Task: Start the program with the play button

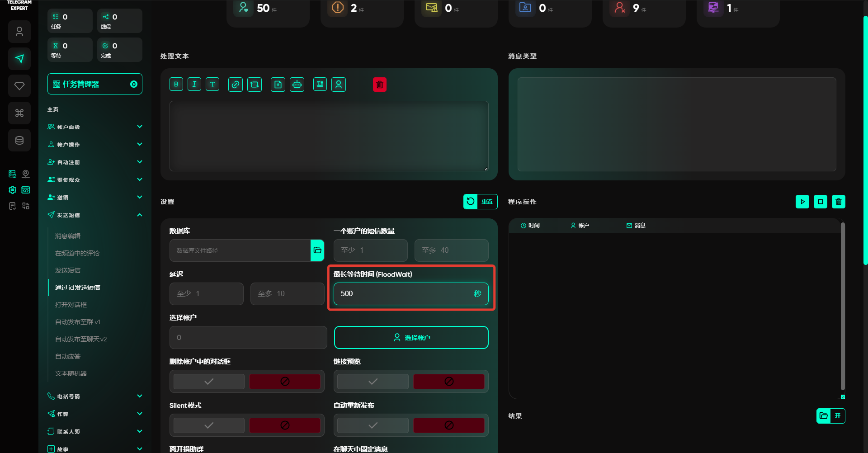Action: (x=802, y=202)
